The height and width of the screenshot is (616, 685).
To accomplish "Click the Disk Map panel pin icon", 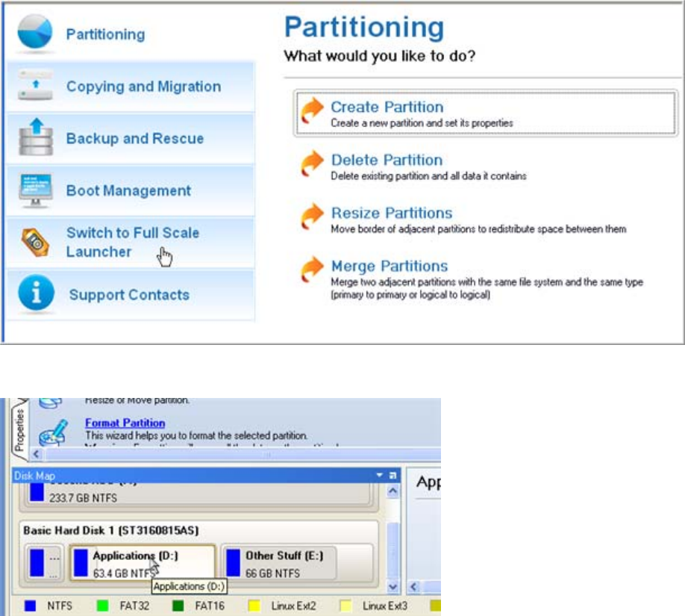I will (392, 475).
